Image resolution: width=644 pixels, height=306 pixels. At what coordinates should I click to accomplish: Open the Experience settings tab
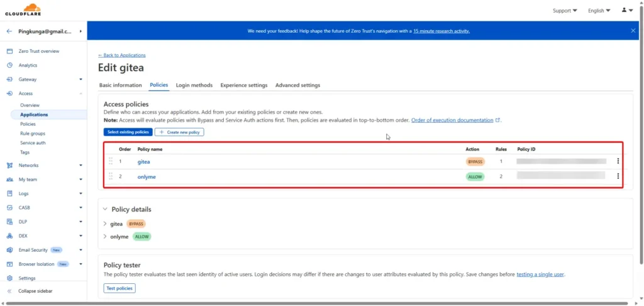coord(244,85)
